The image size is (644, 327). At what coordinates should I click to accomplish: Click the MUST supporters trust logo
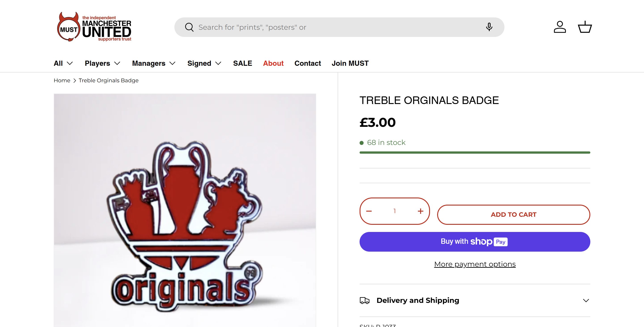point(94,27)
